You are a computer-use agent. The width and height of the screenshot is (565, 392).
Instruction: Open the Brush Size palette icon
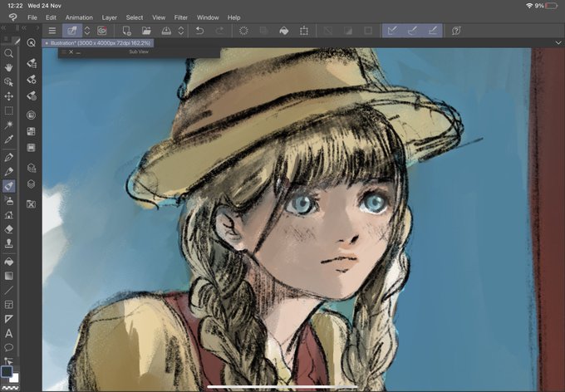coord(32,96)
